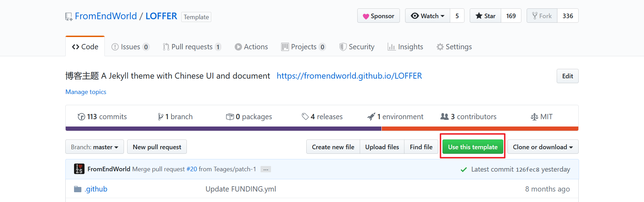Open the Settings tab
644x202 pixels.
[x=454, y=47]
